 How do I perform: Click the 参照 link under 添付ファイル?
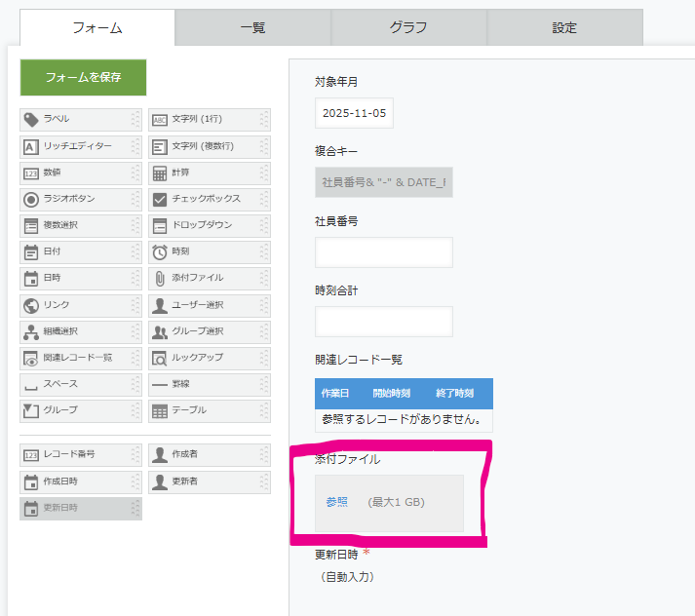[x=336, y=502]
